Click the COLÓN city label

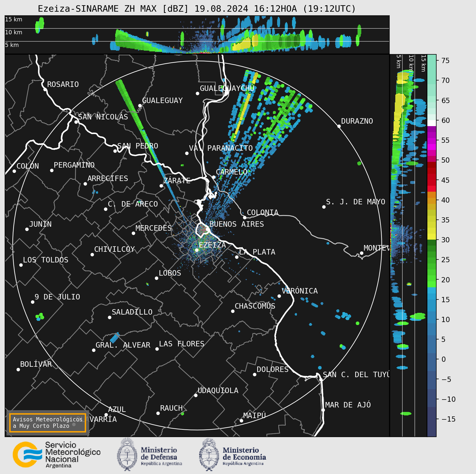pos(28,166)
